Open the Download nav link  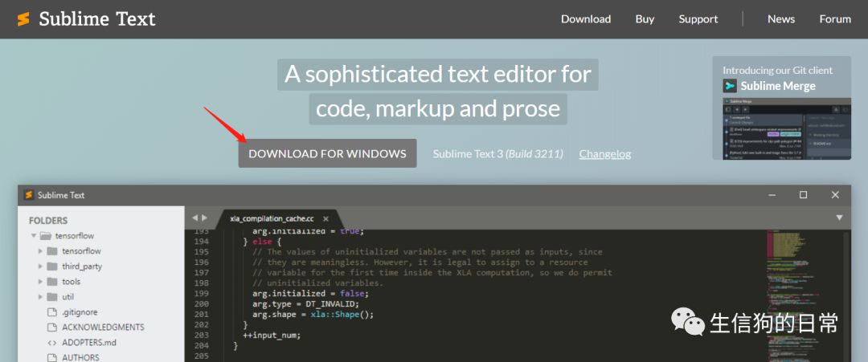[586, 18]
